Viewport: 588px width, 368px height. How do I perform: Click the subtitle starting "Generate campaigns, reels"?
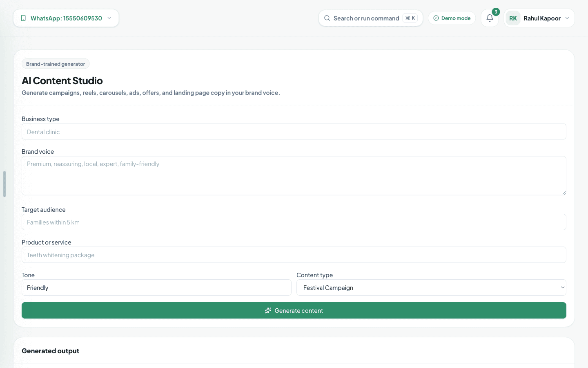[x=151, y=93]
